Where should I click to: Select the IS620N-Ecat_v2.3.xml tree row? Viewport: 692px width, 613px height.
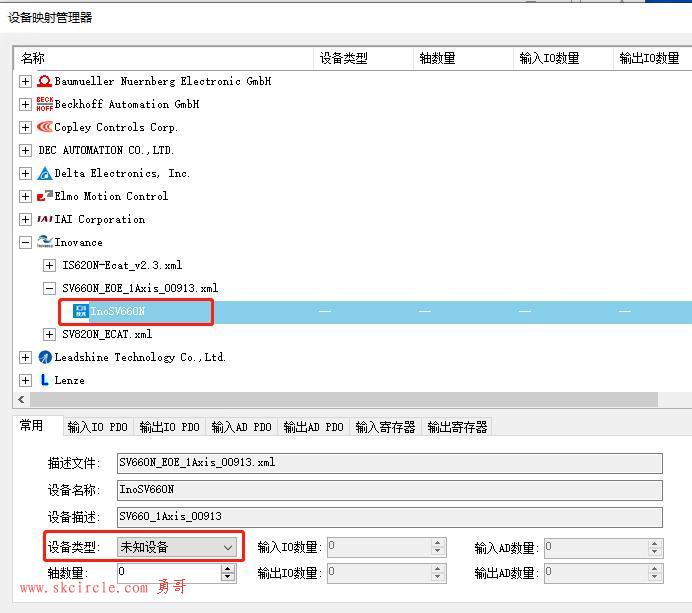(122, 265)
